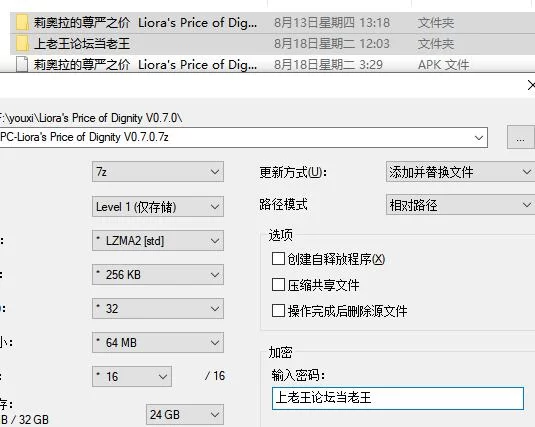This screenshot has height=427, width=535.
Task: Open CPU threads 16 dropdown
Action: 132,376
